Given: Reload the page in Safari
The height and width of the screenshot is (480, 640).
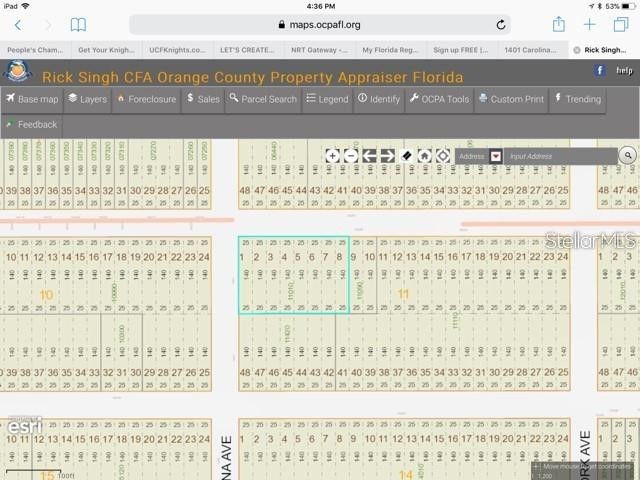Looking at the screenshot, I should (x=501, y=24).
